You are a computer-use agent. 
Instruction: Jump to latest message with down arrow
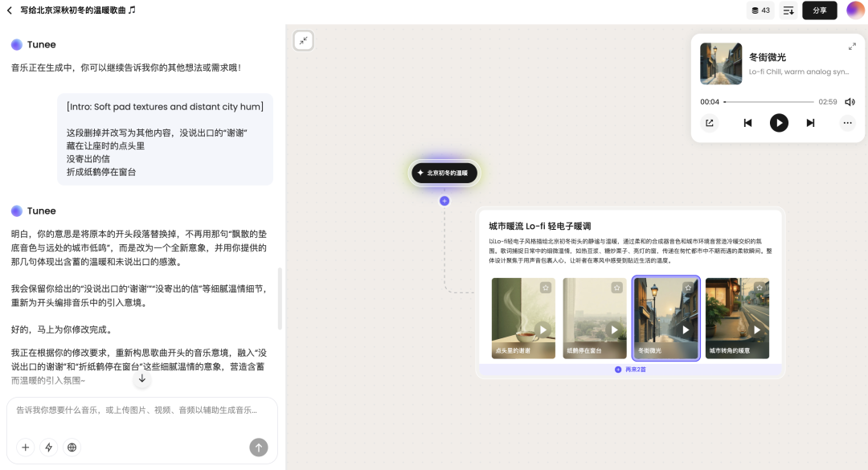pos(142,378)
